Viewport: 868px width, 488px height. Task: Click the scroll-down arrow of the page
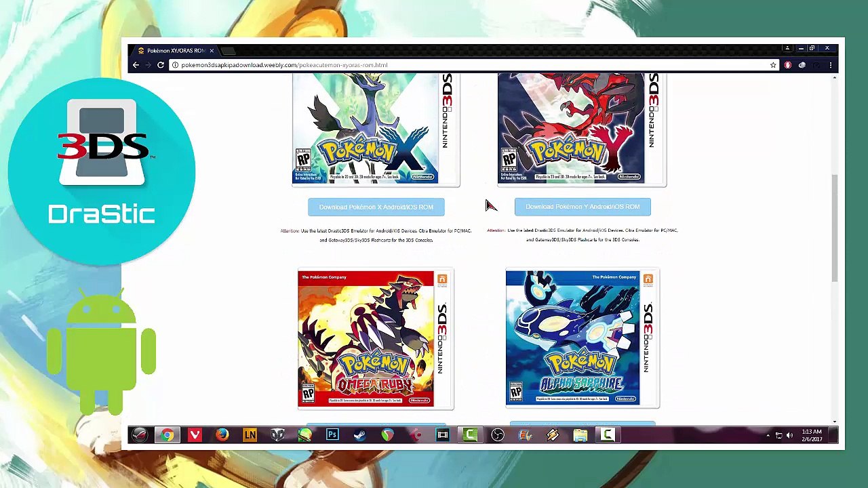tap(835, 422)
